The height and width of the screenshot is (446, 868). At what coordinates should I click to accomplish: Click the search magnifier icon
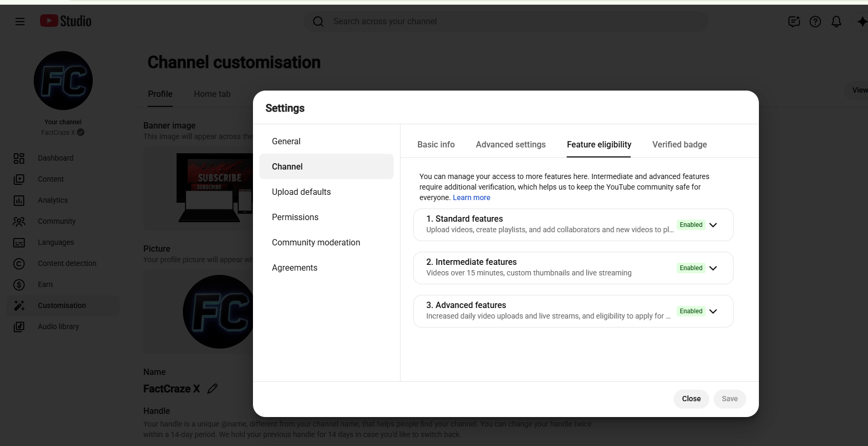318,22
